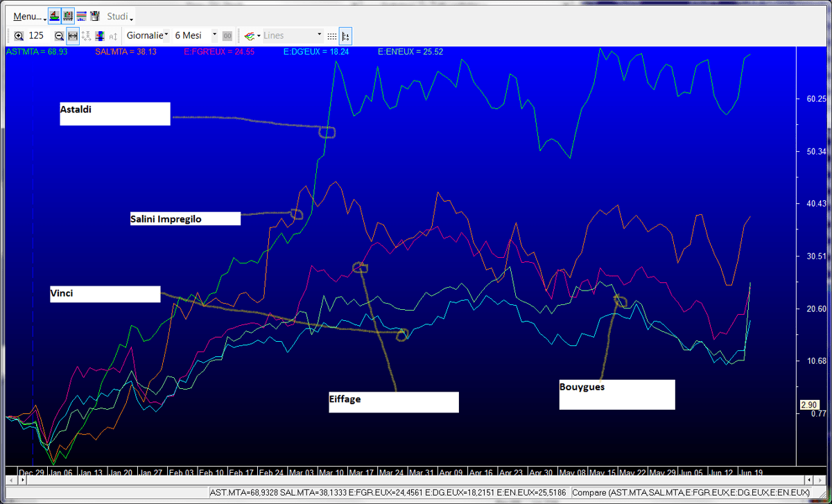Click the 40.43 price axis label
The image size is (832, 504).
pos(816,204)
